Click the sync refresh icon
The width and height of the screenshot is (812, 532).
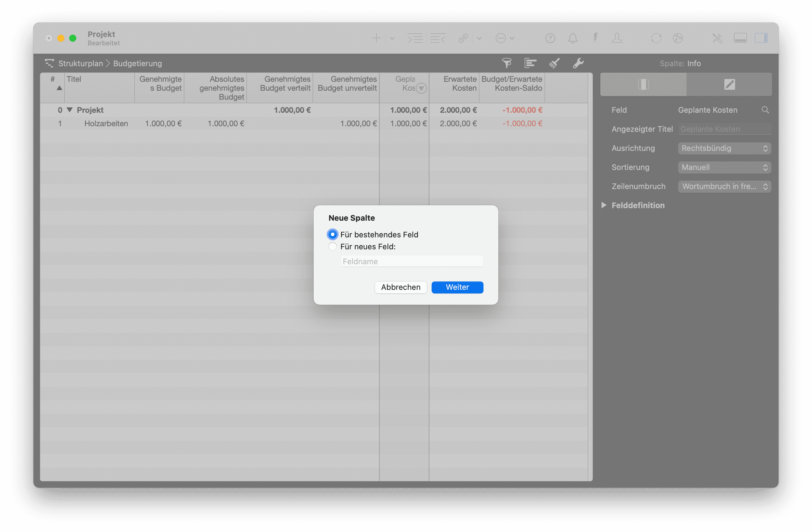coord(656,38)
